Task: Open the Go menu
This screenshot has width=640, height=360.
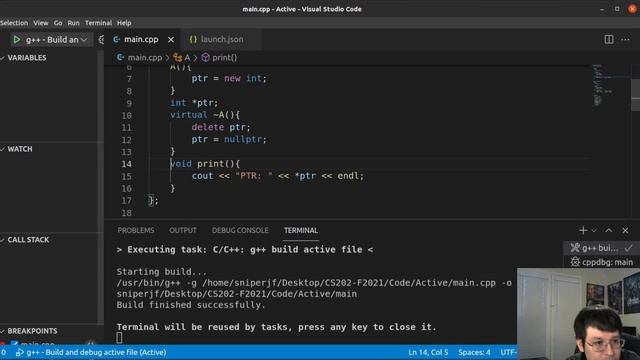Action: click(58, 23)
